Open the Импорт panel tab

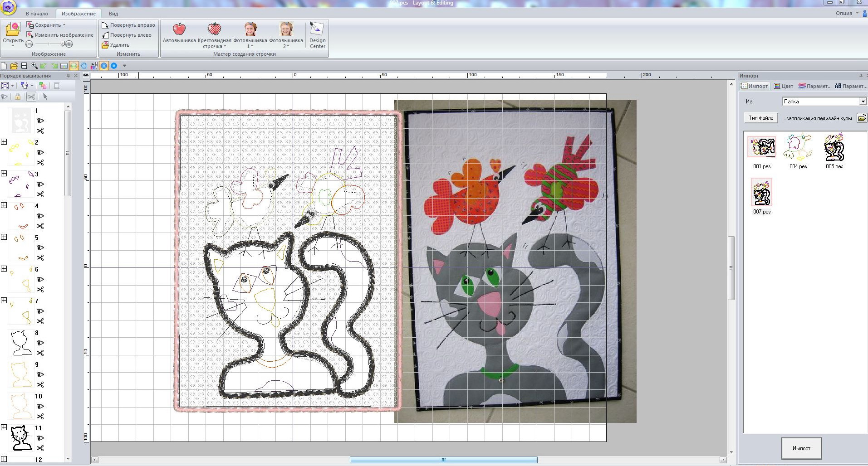pos(755,86)
